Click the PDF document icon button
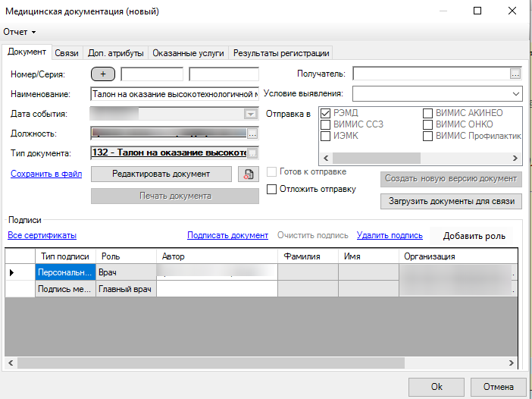The width and height of the screenshot is (532, 399). 249,174
